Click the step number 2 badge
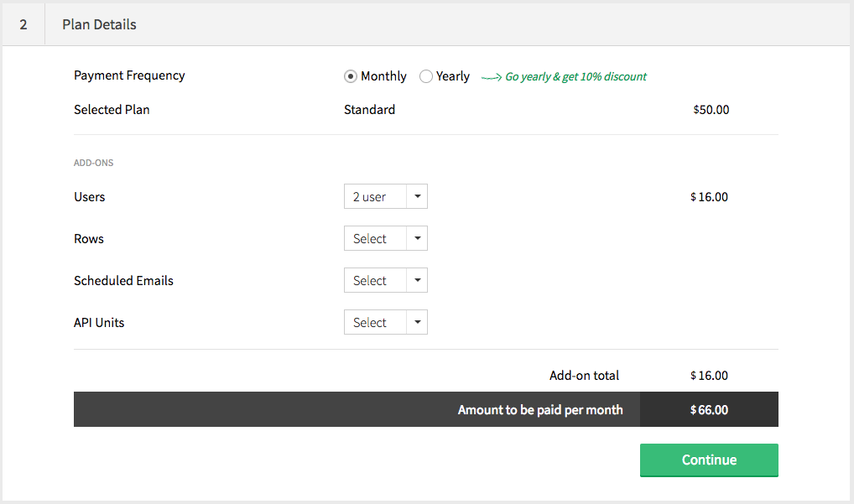 coord(23,24)
